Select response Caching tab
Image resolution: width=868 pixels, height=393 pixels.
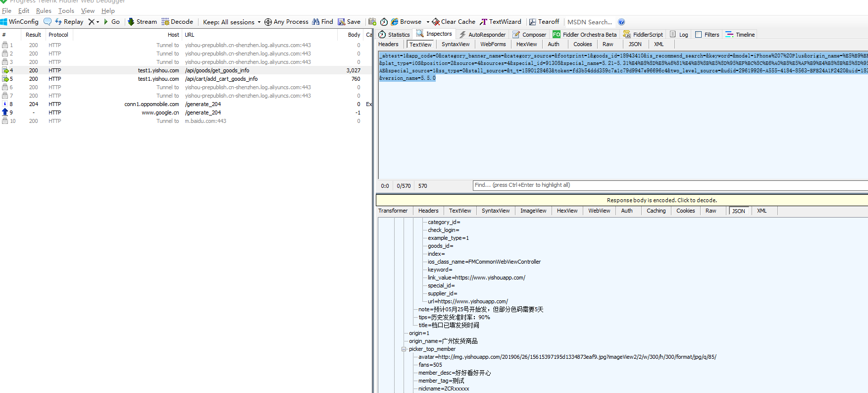tap(656, 211)
